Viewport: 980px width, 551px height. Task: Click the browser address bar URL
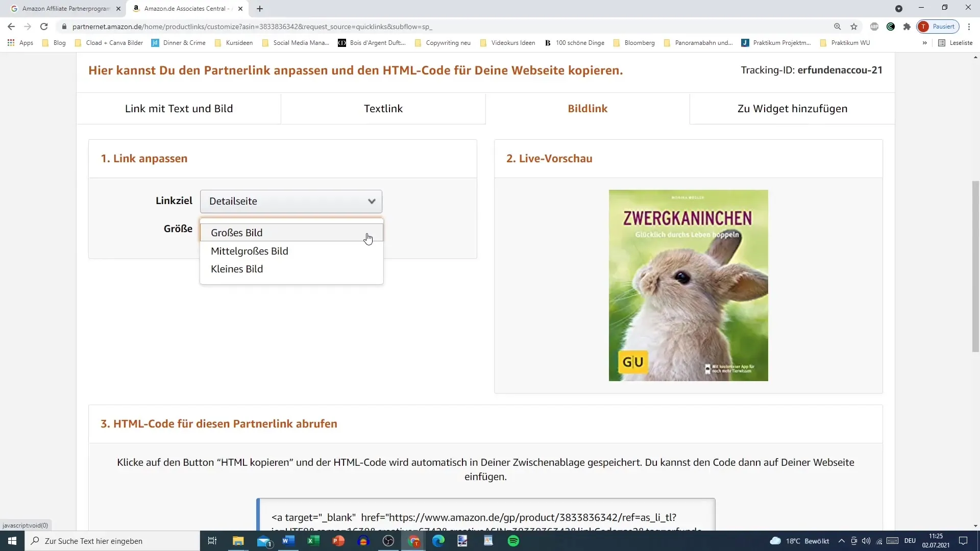tap(252, 27)
